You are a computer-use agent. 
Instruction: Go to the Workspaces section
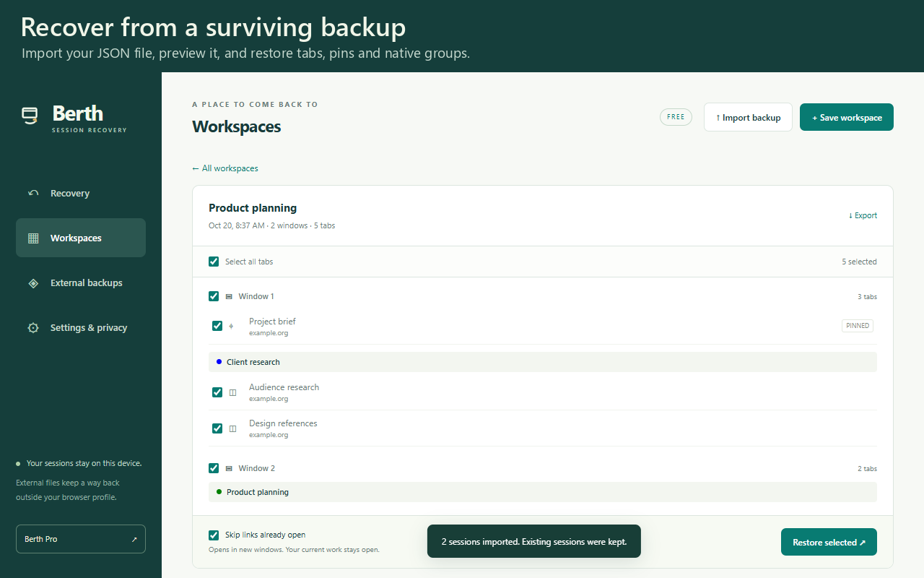pos(81,238)
